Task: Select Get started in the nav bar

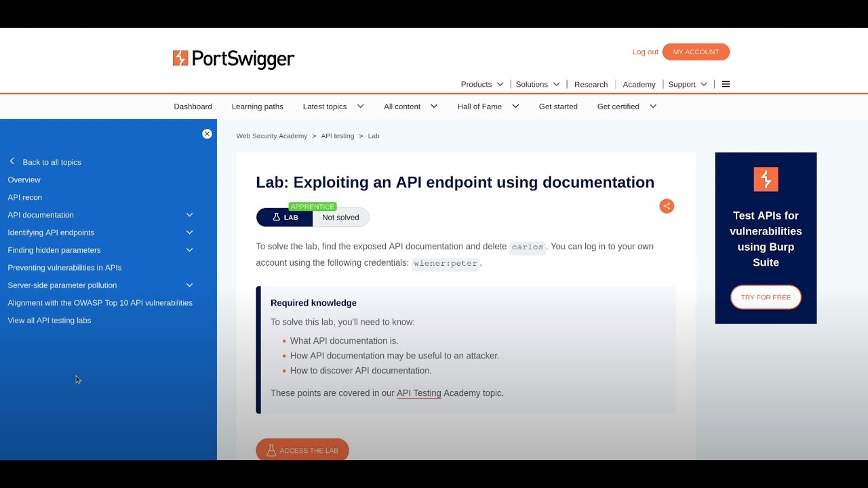Action: tap(558, 106)
